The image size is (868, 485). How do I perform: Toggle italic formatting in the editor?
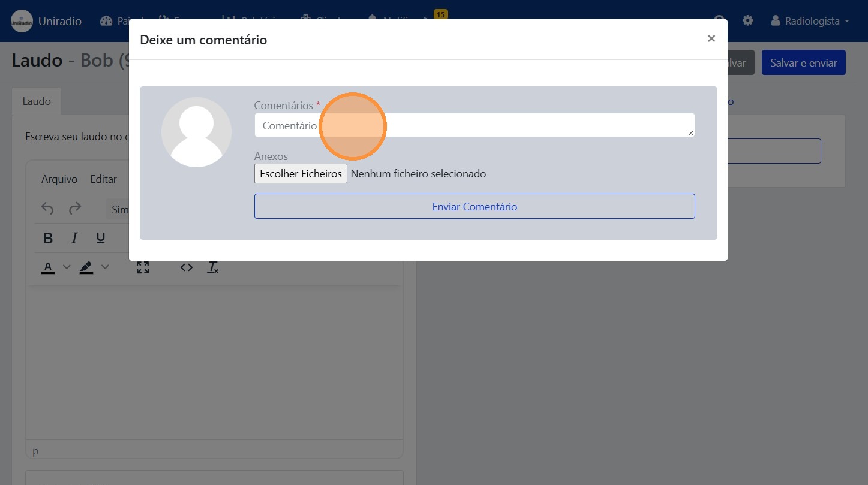(74, 239)
